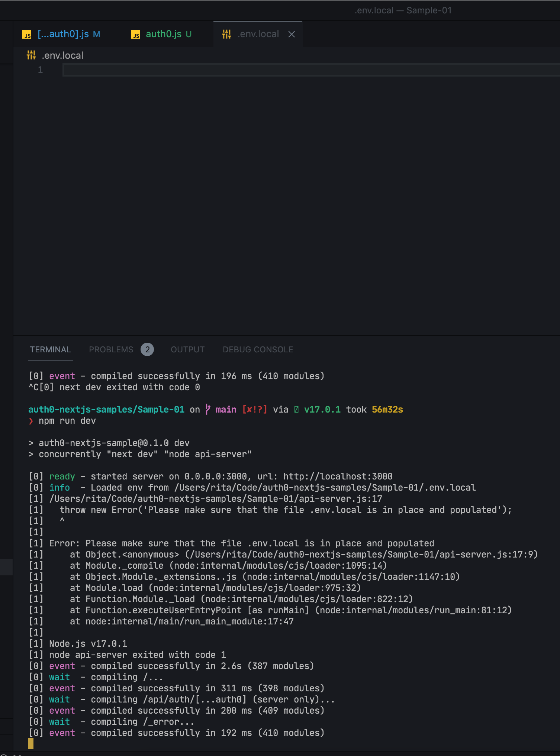Image resolution: width=560 pixels, height=756 pixels.
Task: Click the modified indicator M on [...auth0].js tab
Action: [96, 34]
